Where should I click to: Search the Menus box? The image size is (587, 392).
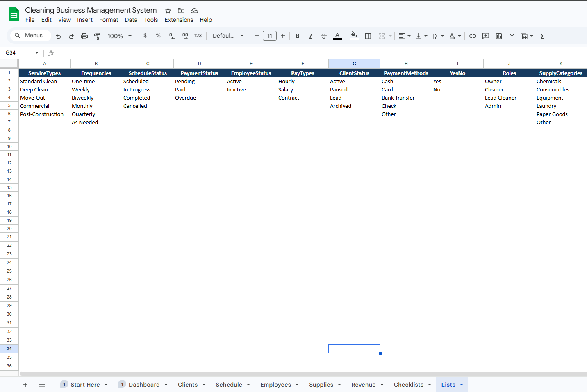(31, 36)
